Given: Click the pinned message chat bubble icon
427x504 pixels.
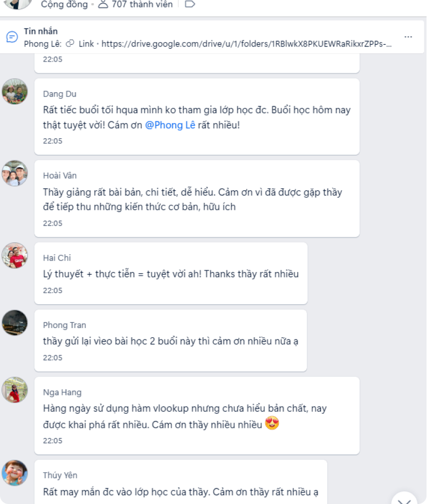Looking at the screenshot, I should coord(12,37).
